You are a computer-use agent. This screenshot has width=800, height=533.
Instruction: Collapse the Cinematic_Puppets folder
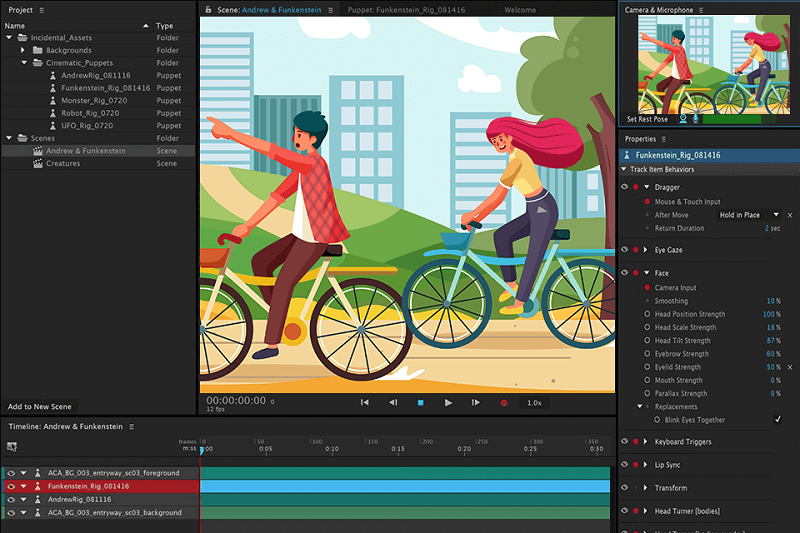point(23,62)
